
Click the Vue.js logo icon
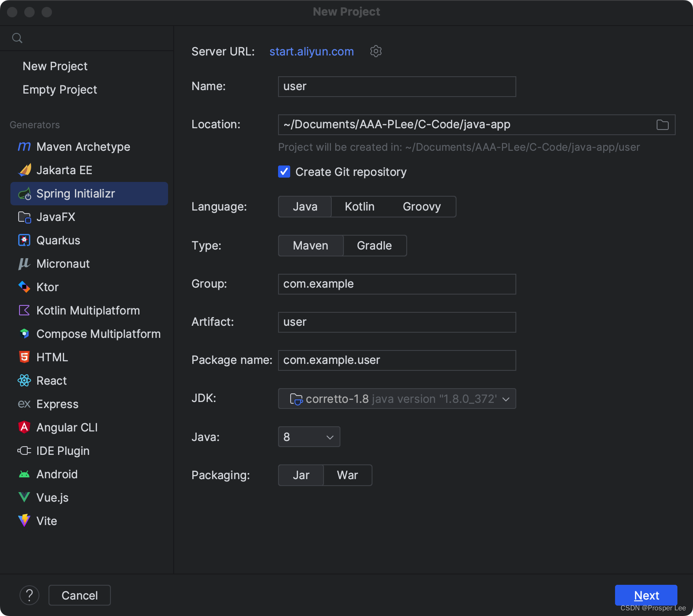24,497
